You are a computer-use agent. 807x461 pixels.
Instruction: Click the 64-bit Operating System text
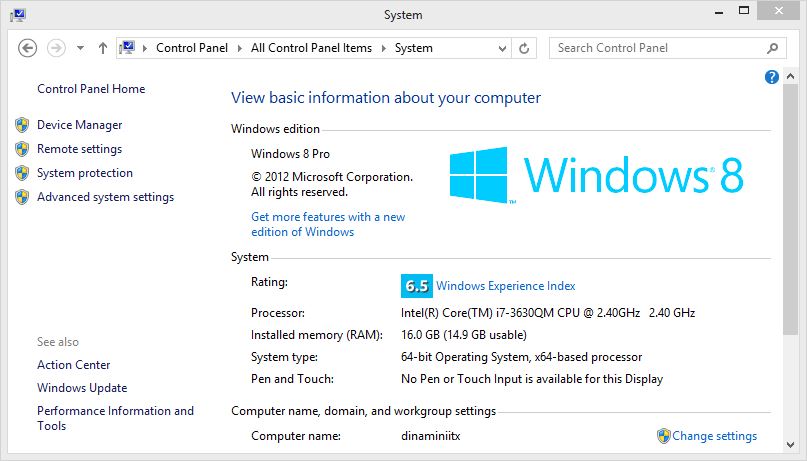coord(521,357)
